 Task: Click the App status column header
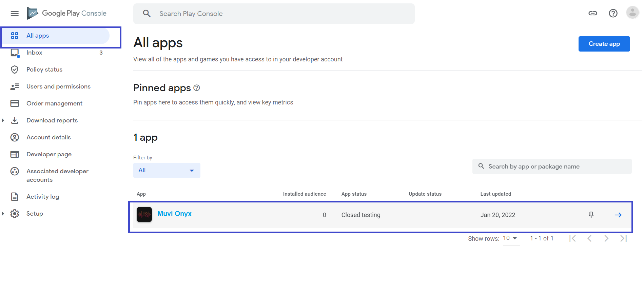354,194
